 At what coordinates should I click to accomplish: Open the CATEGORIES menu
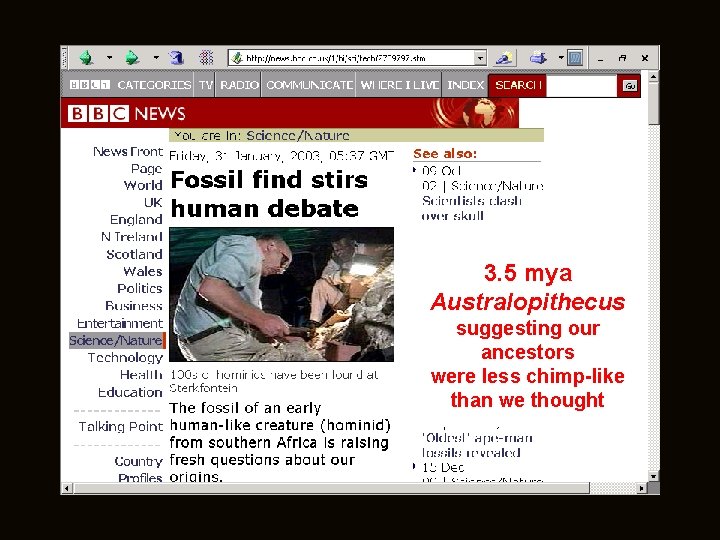[154, 85]
